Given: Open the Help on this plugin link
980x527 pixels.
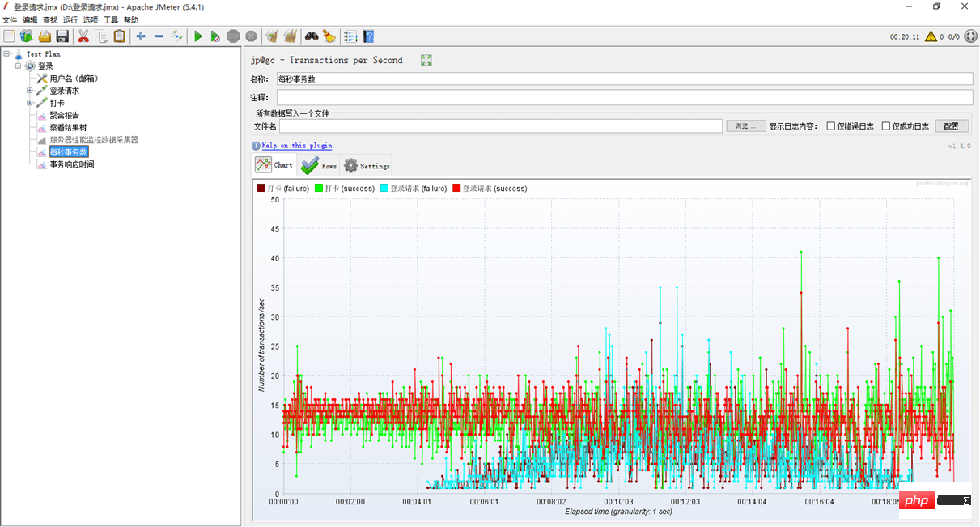Looking at the screenshot, I should click(x=296, y=146).
